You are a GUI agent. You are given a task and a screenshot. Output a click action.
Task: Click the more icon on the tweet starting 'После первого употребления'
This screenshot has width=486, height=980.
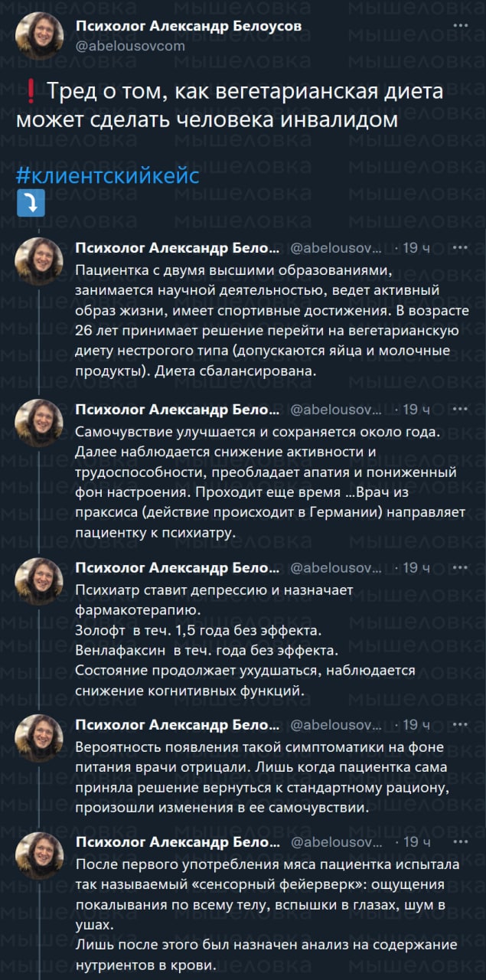point(461,841)
